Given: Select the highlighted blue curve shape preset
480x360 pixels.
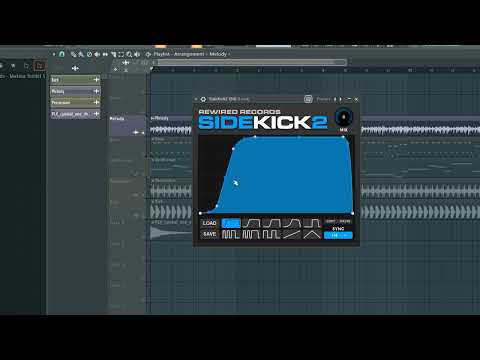Looking at the screenshot, I should 231,223.
